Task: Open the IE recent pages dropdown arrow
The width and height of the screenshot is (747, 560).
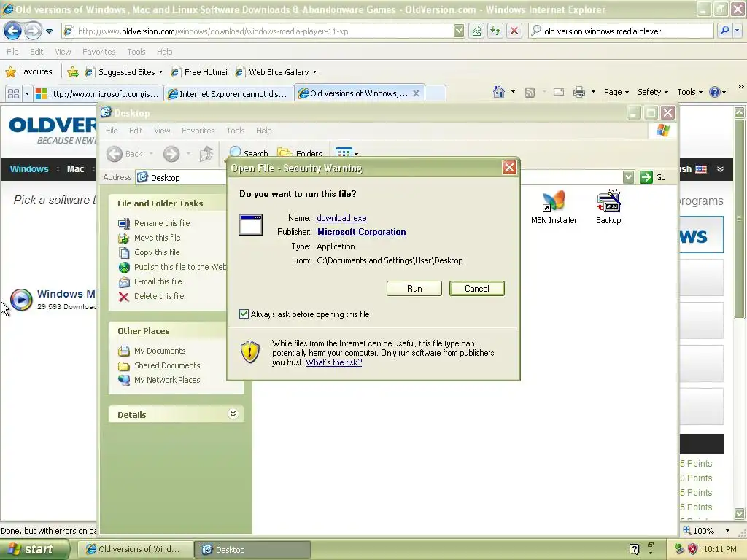Action: [49, 31]
